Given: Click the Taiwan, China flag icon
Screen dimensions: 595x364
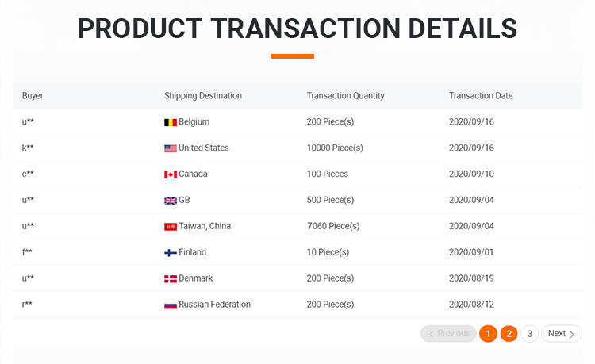Looking at the screenshot, I should 170,227.
